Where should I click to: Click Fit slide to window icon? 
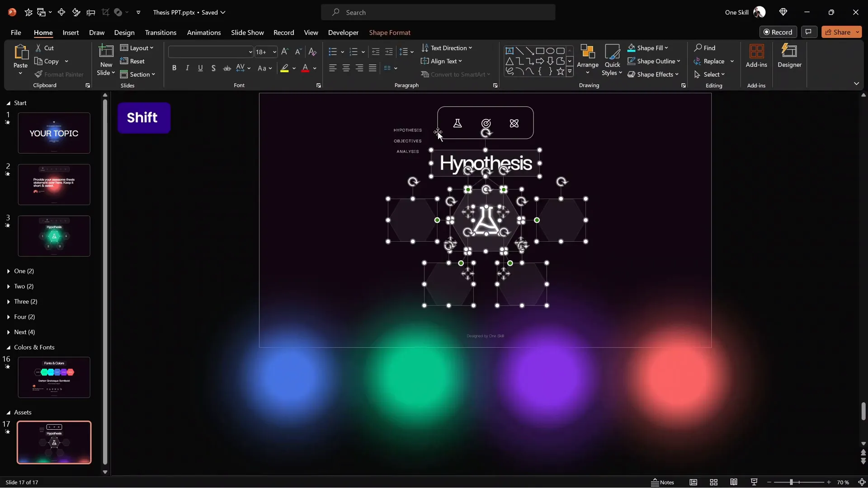862,482
